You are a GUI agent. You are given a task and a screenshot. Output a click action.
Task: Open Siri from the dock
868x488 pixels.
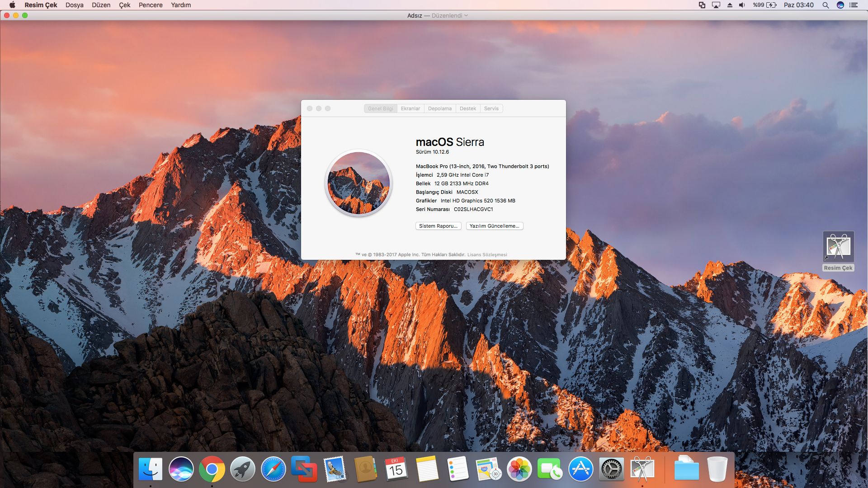point(181,469)
